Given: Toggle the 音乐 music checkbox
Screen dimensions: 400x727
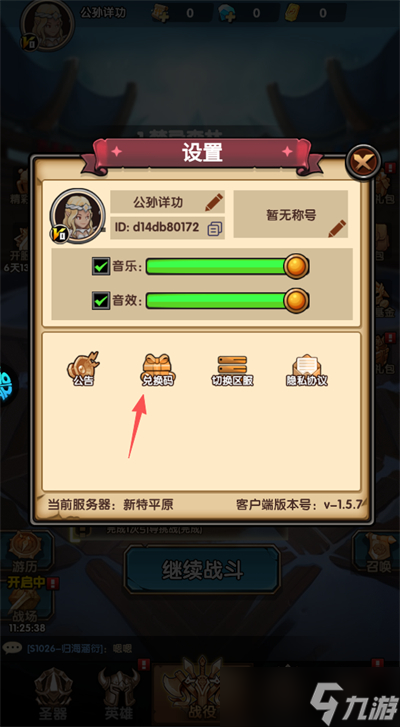Looking at the screenshot, I should pos(101,267).
